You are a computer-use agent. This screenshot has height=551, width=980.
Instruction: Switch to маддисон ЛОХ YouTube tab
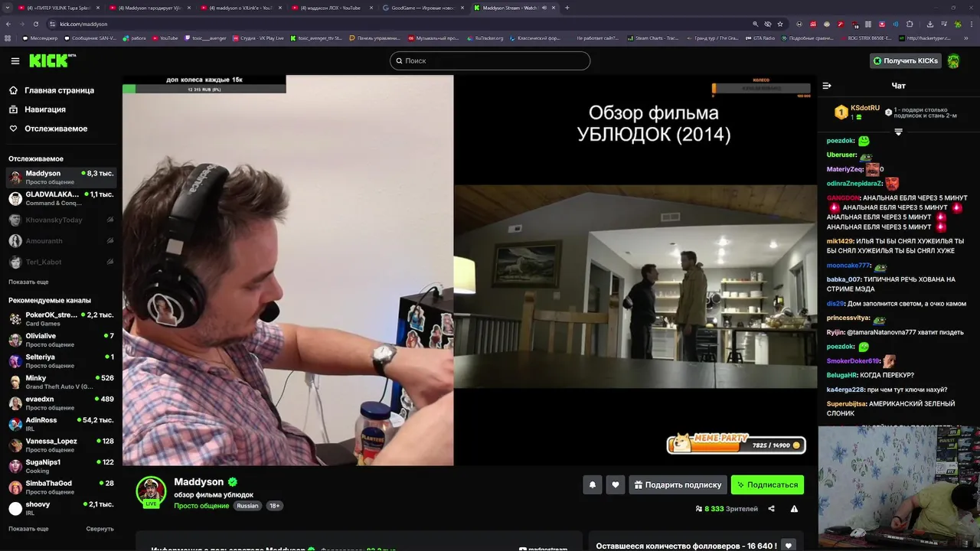tap(330, 8)
